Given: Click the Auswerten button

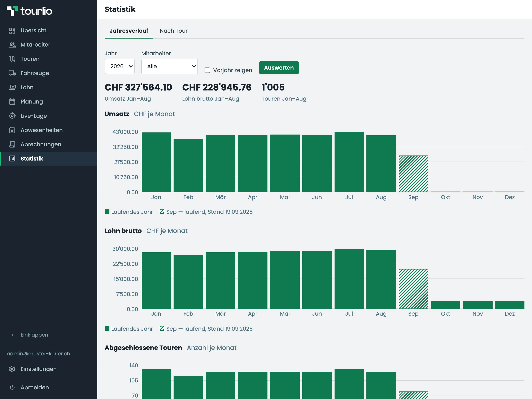Looking at the screenshot, I should coord(279,67).
